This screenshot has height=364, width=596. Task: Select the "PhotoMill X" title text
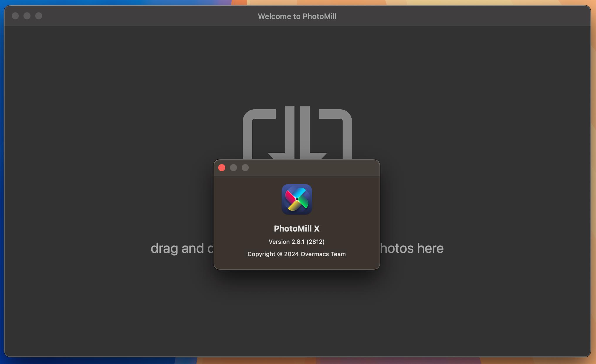297,229
